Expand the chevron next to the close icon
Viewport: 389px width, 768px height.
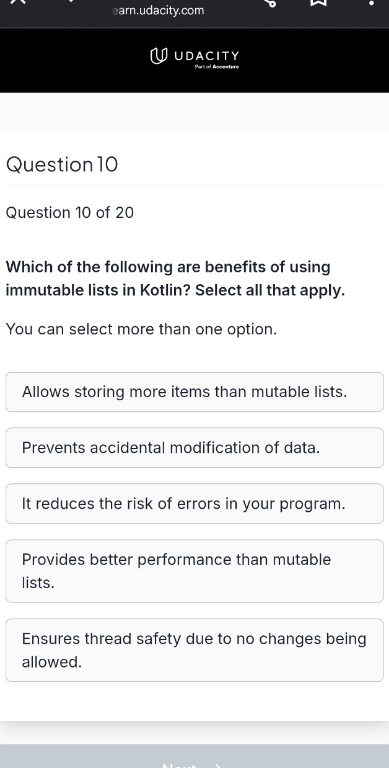pos(70,1)
